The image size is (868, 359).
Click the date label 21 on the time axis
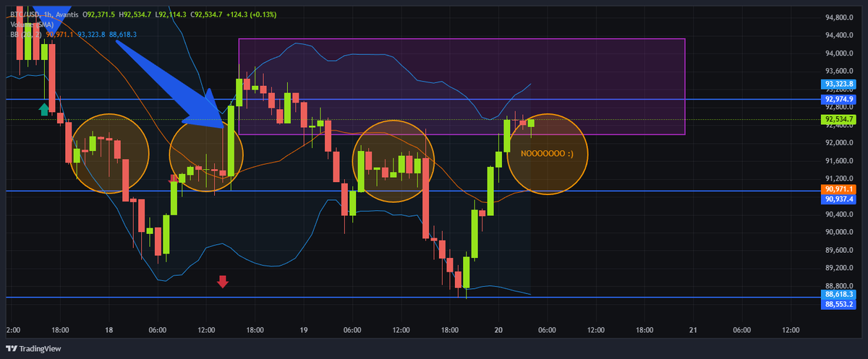(693, 329)
